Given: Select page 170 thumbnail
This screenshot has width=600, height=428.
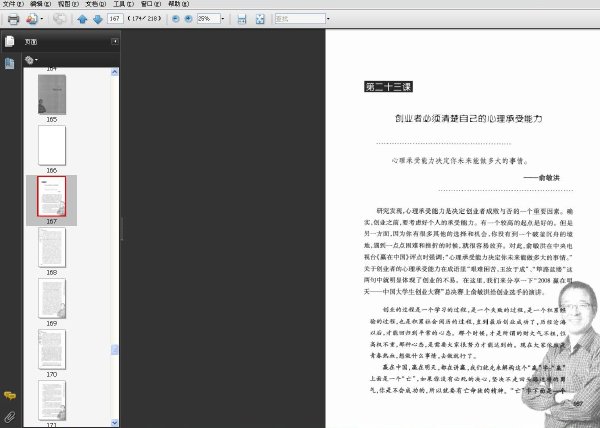Looking at the screenshot, I should tap(52, 349).
